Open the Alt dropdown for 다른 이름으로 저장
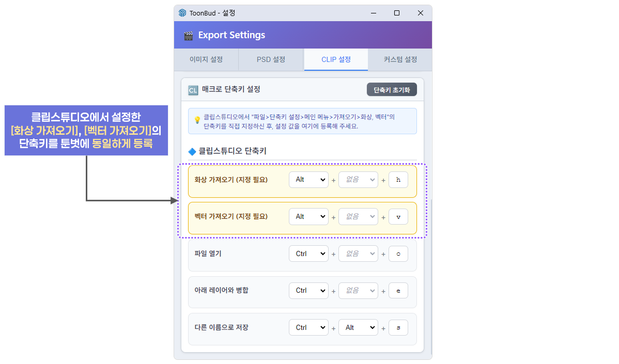Image resolution: width=619 pixels, height=364 pixels. [358, 327]
